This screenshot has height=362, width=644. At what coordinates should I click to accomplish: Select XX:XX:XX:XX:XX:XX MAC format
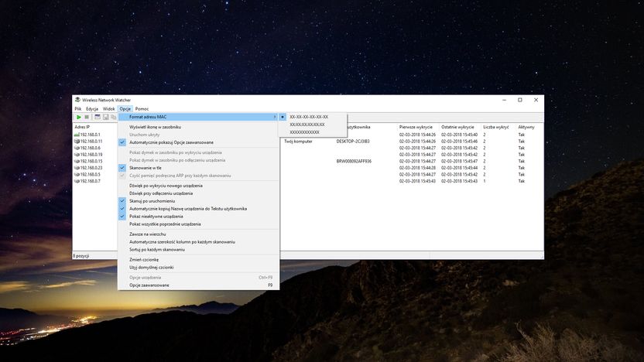(x=313, y=125)
